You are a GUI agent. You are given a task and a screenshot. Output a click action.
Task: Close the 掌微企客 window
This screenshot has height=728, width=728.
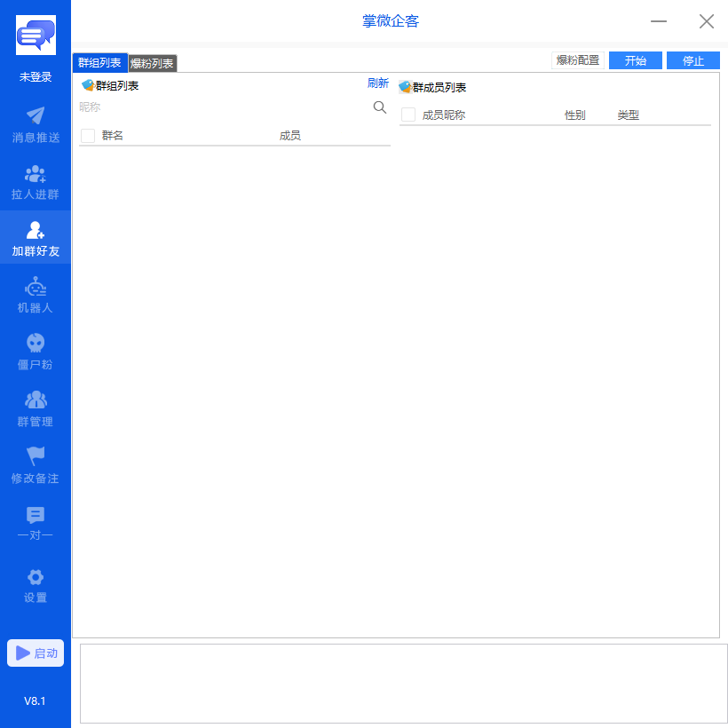(x=707, y=21)
